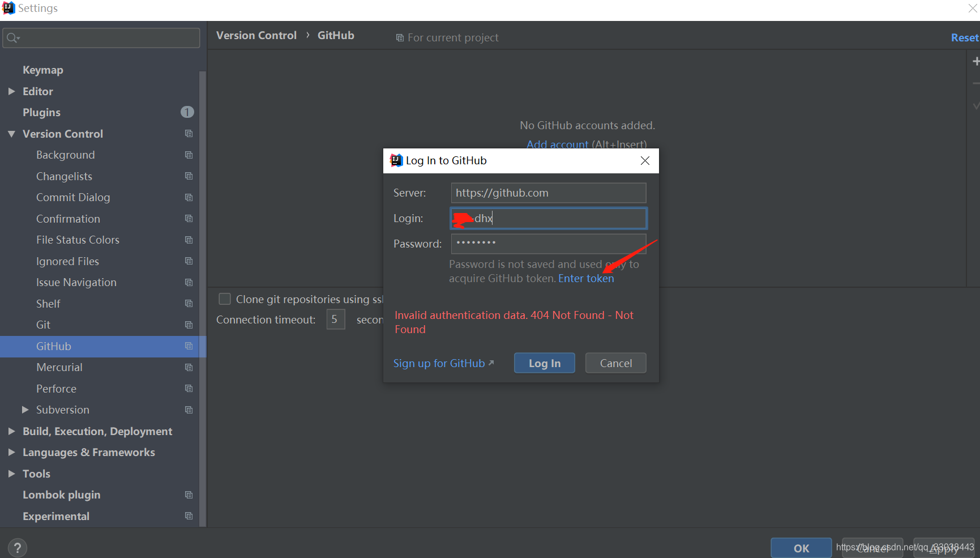Click the project icon beside Subversion
Screen dimensions: 980x558
click(x=189, y=410)
